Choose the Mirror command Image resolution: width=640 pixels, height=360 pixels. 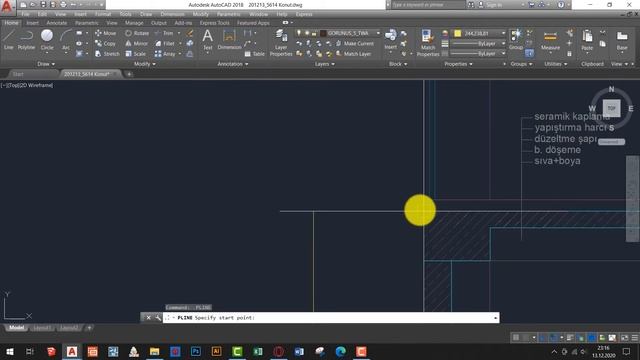click(136, 43)
